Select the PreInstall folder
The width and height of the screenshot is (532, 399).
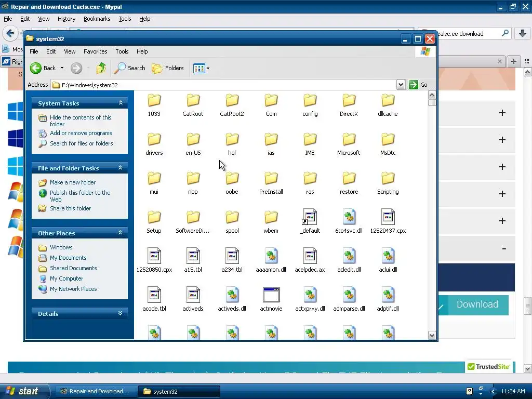tap(271, 183)
